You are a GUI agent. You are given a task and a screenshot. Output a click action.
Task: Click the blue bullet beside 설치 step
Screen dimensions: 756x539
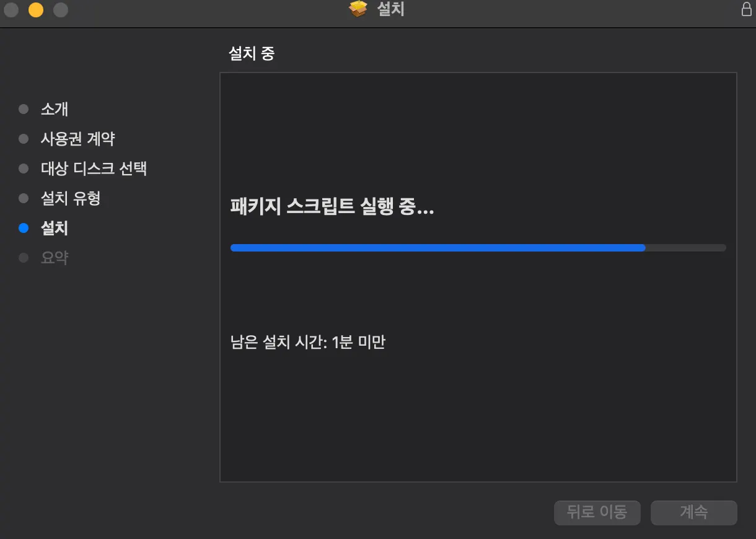24,228
